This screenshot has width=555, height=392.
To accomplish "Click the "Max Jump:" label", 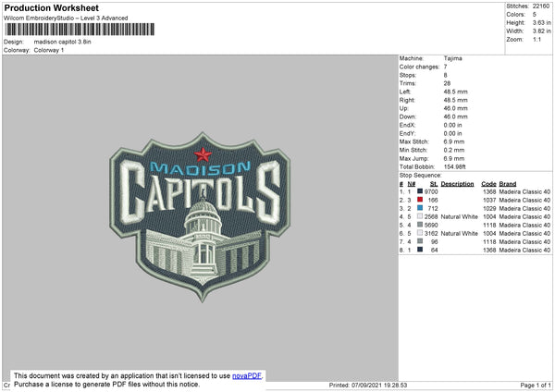I will coord(414,158).
